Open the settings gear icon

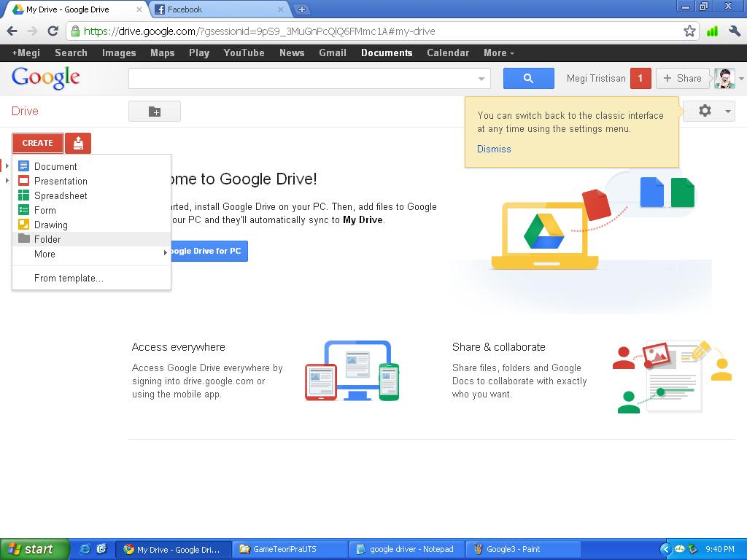[705, 111]
